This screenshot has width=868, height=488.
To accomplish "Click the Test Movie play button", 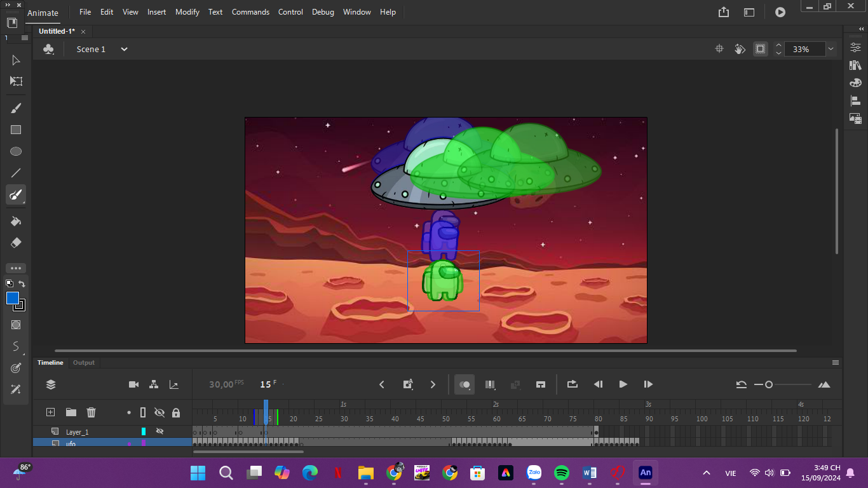I will pos(780,12).
